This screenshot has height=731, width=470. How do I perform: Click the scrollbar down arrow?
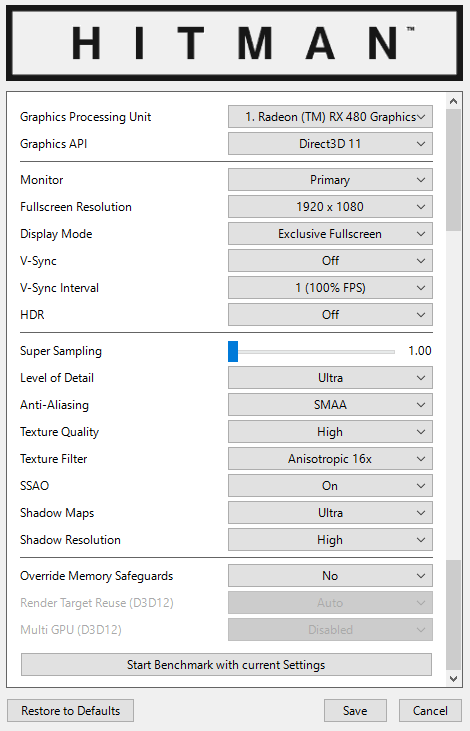tap(453, 679)
